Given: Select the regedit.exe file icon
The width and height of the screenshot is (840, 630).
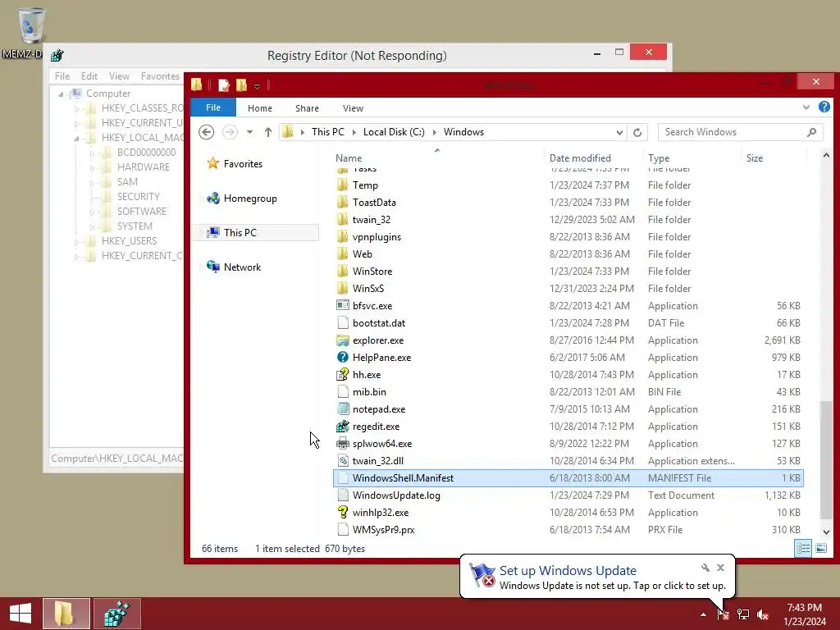Looking at the screenshot, I should pos(343,427).
